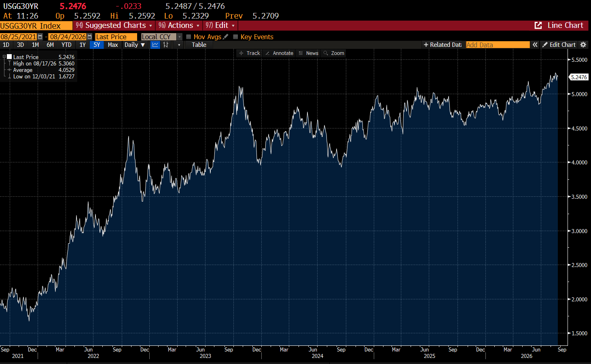Open calendar picker for start date 08/25/2021
This screenshot has height=364, width=591.
pos(40,37)
